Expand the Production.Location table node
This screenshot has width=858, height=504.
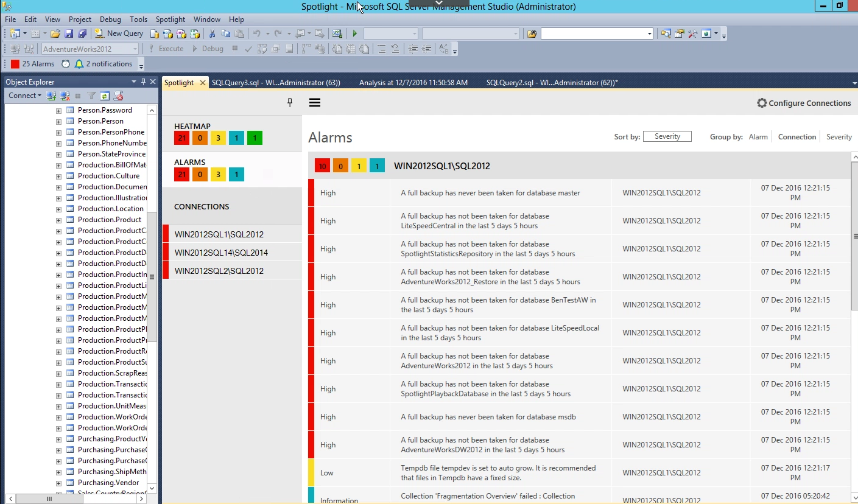click(58, 209)
